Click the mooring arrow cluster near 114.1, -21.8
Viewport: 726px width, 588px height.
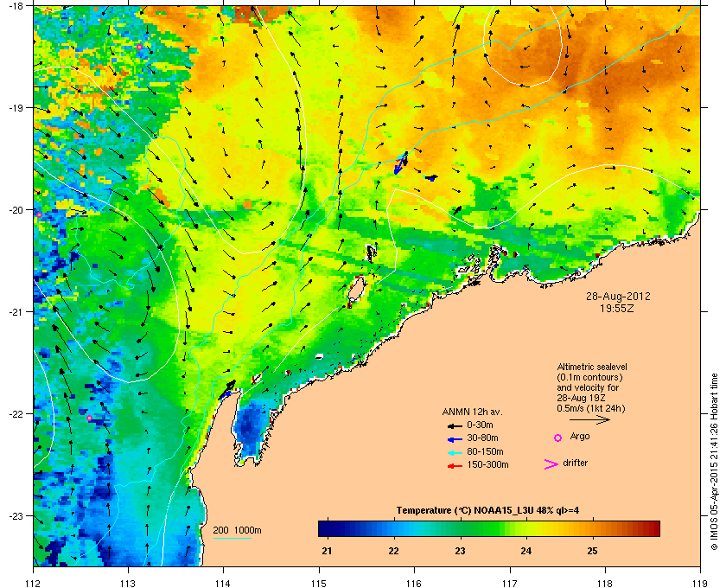point(228,390)
